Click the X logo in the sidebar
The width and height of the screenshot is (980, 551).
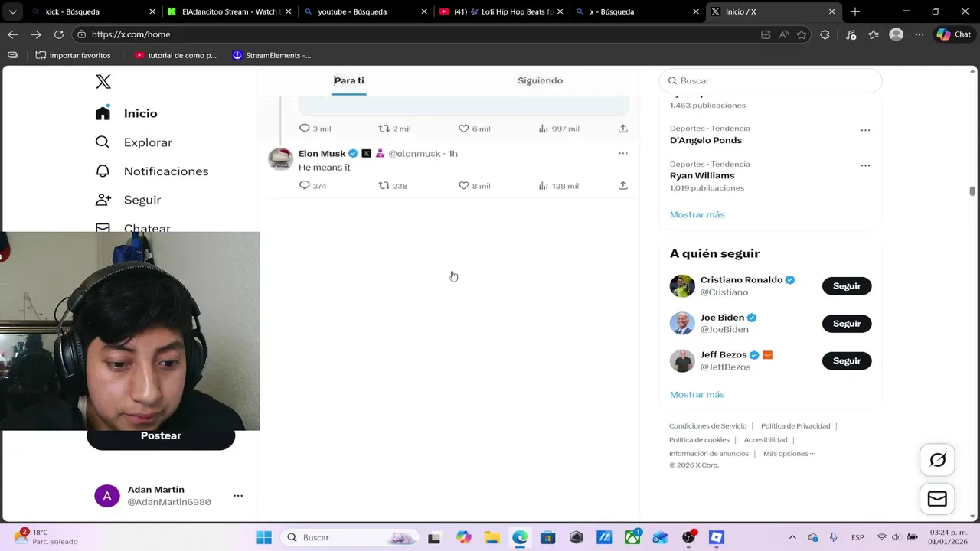(x=103, y=82)
